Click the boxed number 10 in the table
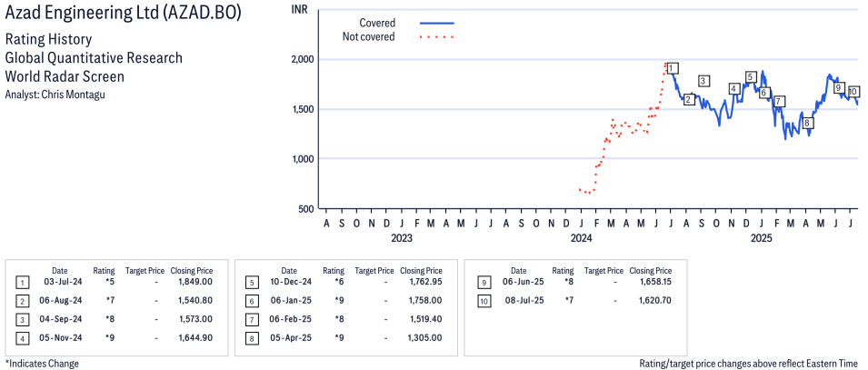The width and height of the screenshot is (868, 370). coord(484,301)
